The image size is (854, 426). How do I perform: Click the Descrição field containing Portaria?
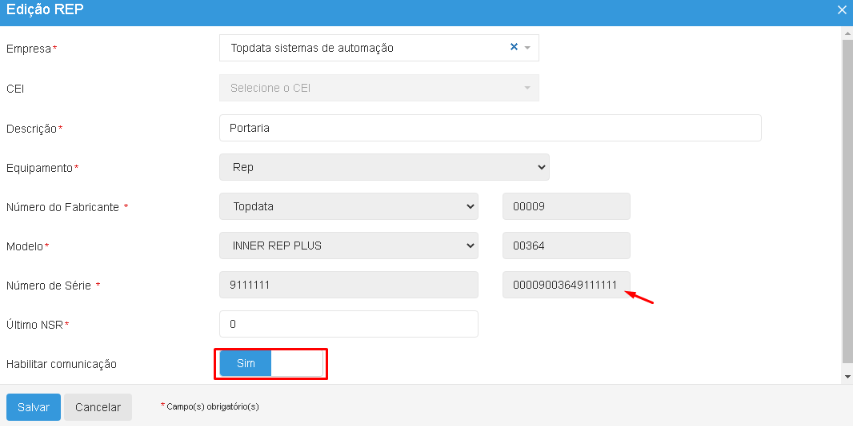point(489,128)
